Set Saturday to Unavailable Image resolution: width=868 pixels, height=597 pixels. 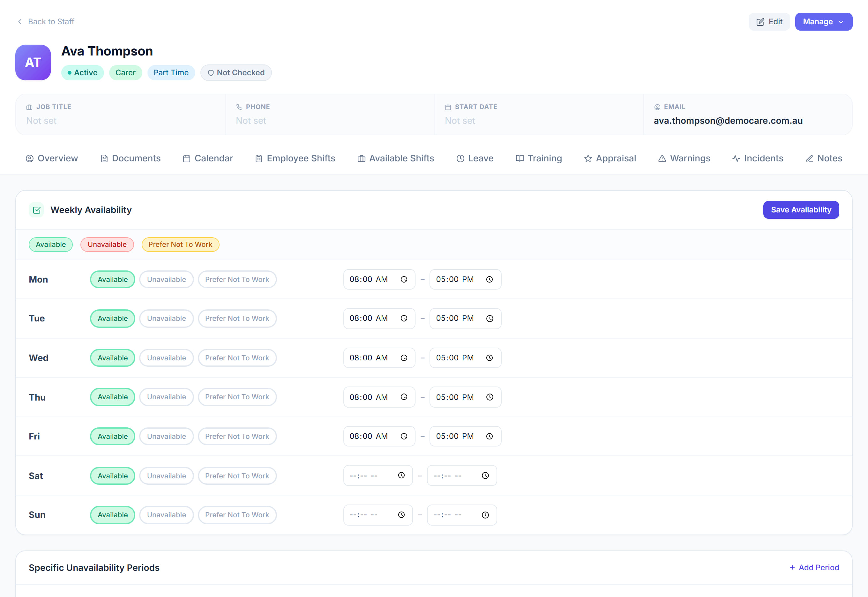[167, 476]
